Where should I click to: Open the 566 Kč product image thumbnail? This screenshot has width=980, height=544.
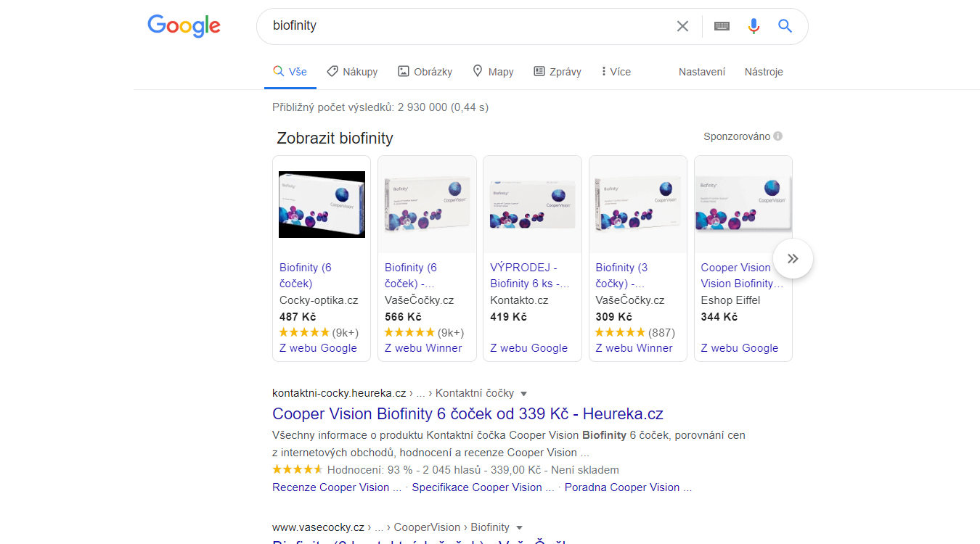coord(427,205)
